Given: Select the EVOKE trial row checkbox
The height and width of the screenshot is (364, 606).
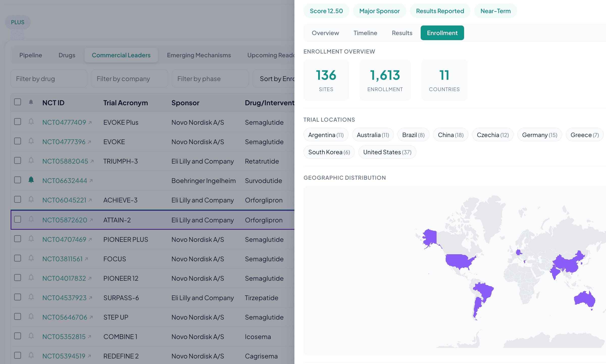Looking at the screenshot, I should tap(18, 141).
